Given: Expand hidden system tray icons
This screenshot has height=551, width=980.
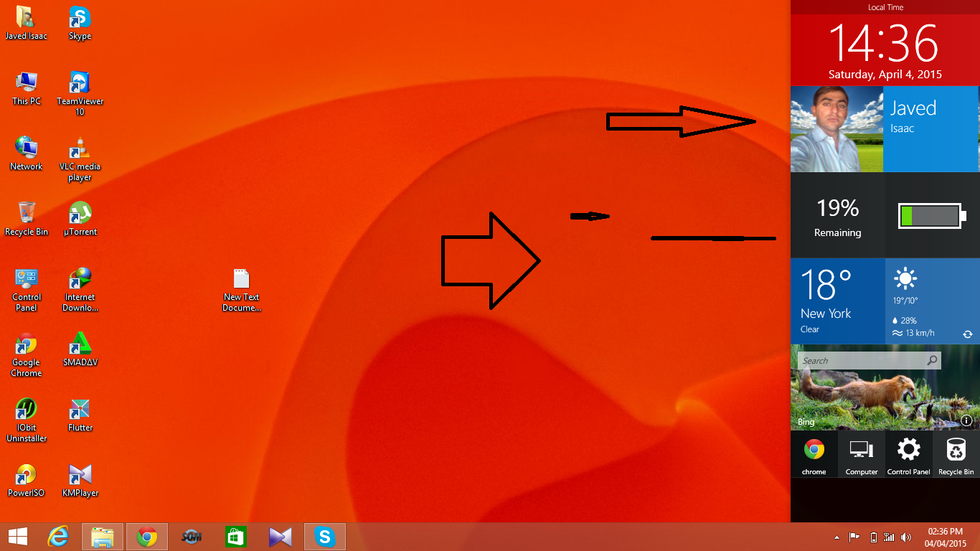Looking at the screenshot, I should click(837, 537).
